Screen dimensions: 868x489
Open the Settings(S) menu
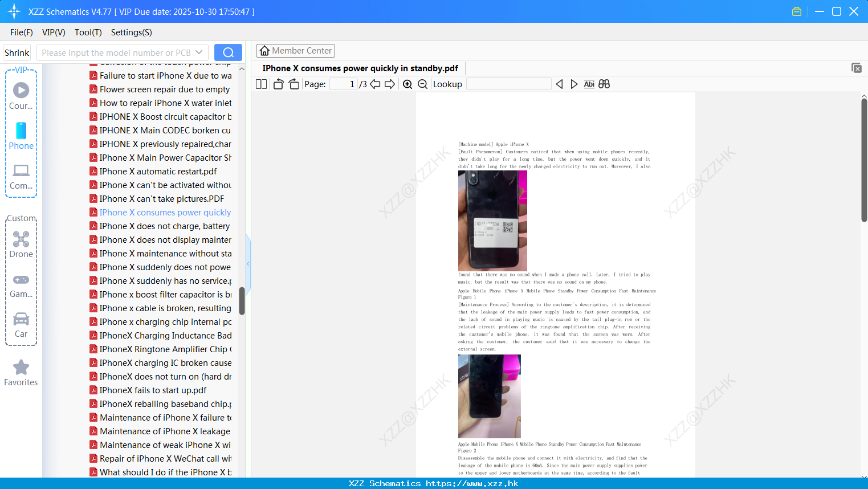pos(132,32)
